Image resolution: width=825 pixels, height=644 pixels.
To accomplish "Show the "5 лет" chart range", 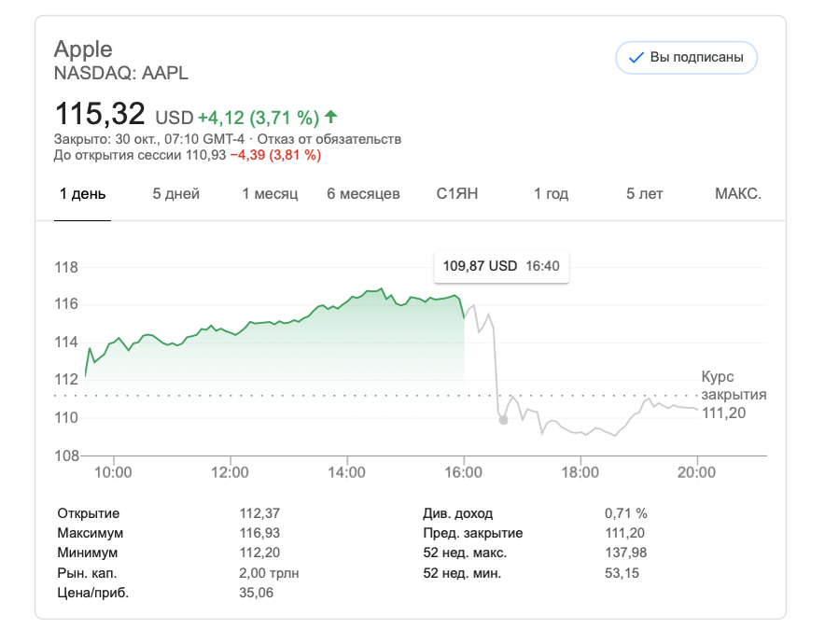I will (645, 194).
